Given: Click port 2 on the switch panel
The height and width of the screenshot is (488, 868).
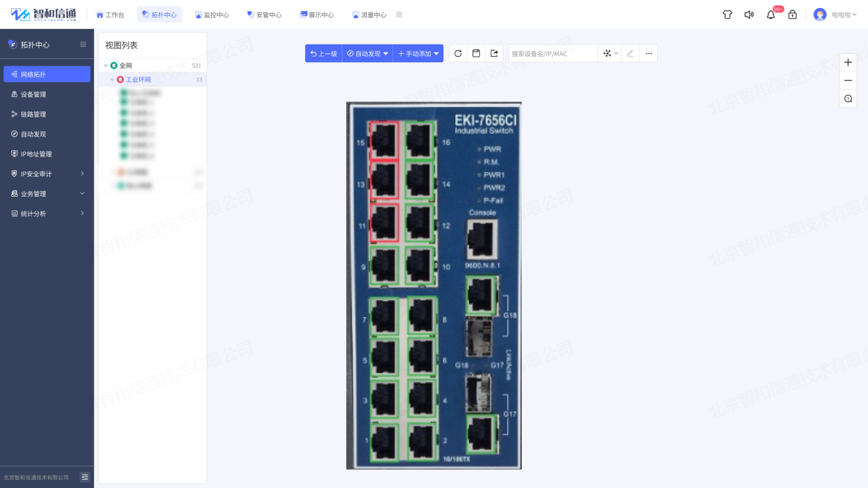Looking at the screenshot, I should click(422, 441).
